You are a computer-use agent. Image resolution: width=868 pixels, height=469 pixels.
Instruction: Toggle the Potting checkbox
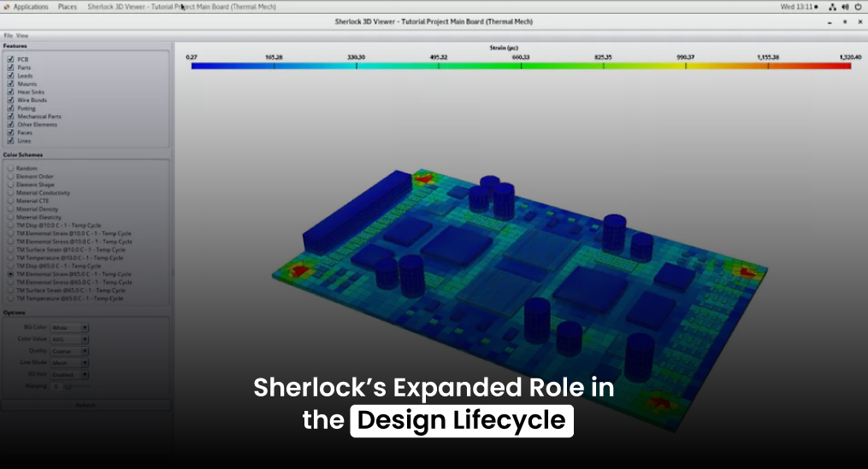click(x=10, y=108)
